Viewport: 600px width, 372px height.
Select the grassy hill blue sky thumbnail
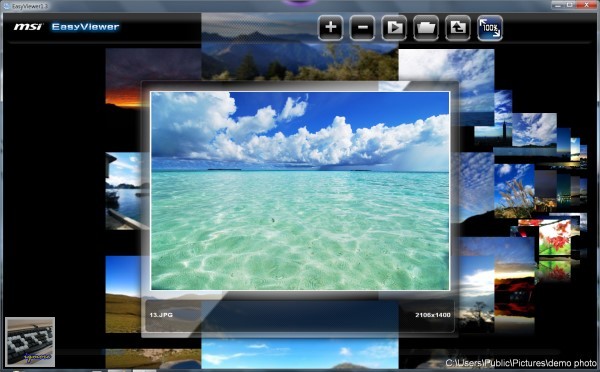[123, 294]
